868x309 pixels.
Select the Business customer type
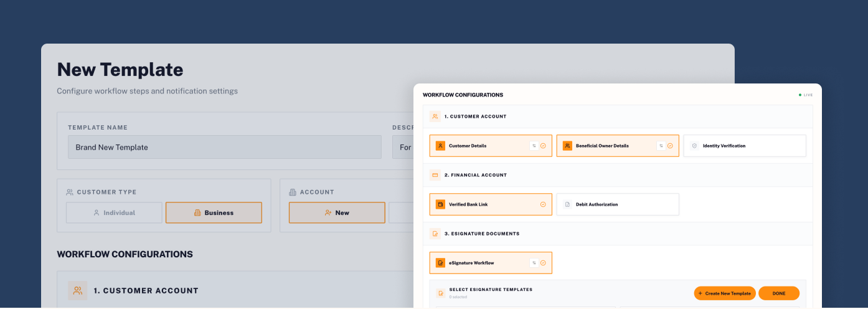(x=214, y=212)
